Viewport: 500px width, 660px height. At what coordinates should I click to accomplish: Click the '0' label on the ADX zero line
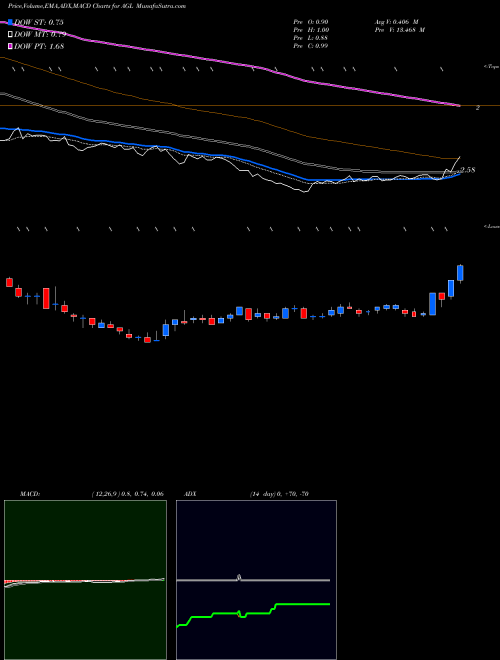pyautogui.click(x=239, y=578)
